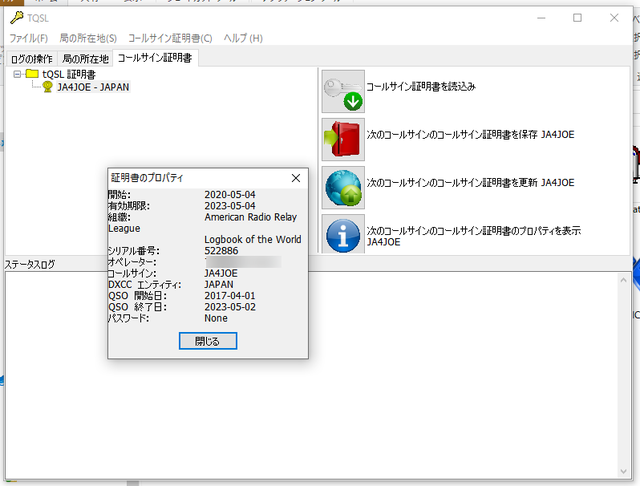The image size is (640, 486).
Task: Click コールサイン証明書を更新 JA4JOE label
Action: tap(470, 183)
